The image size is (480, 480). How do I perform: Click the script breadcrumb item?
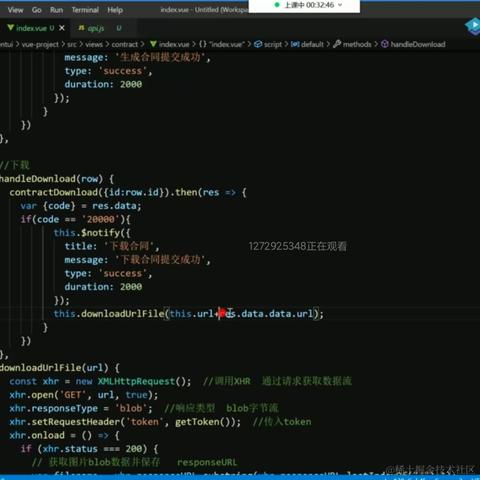tap(273, 44)
